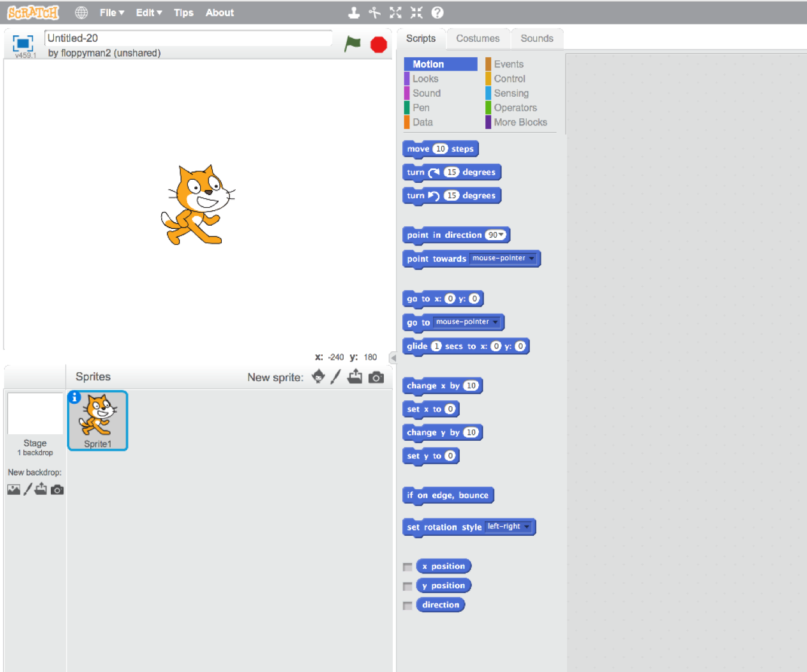Screen dimensions: 807x672
Task: Open the go to mouse-pointer dropdown
Action: (x=495, y=322)
